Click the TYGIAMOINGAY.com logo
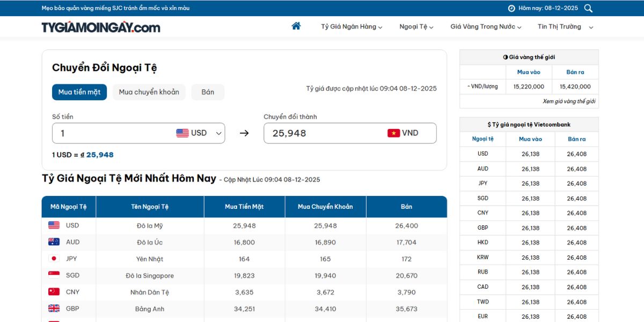This screenshot has width=644, height=322. click(101, 26)
